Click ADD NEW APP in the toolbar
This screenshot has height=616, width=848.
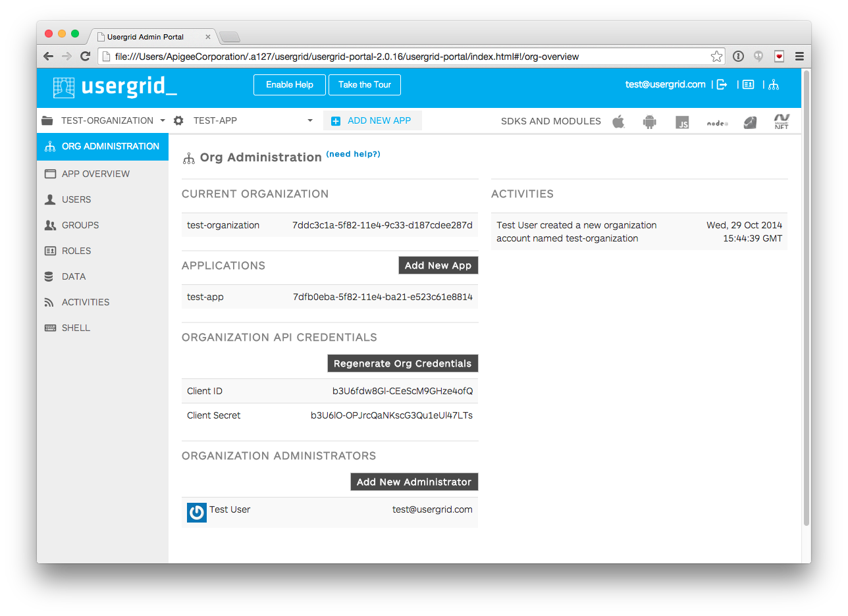tap(372, 120)
